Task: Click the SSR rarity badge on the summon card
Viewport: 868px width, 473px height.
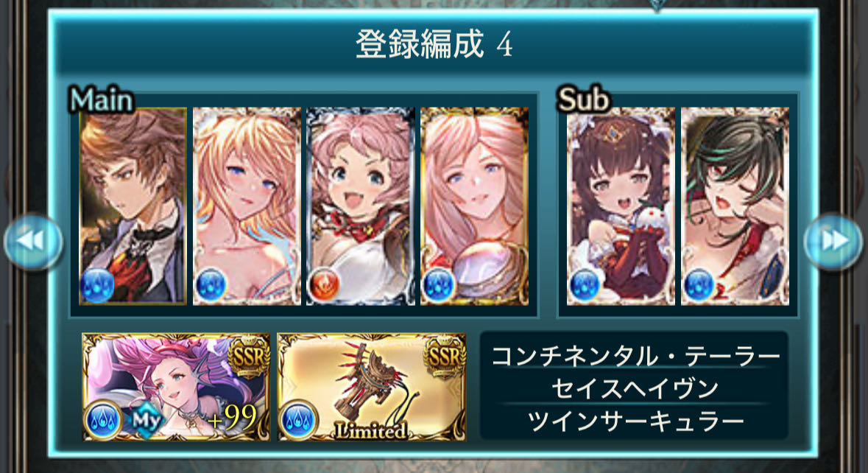Action: coord(249,357)
